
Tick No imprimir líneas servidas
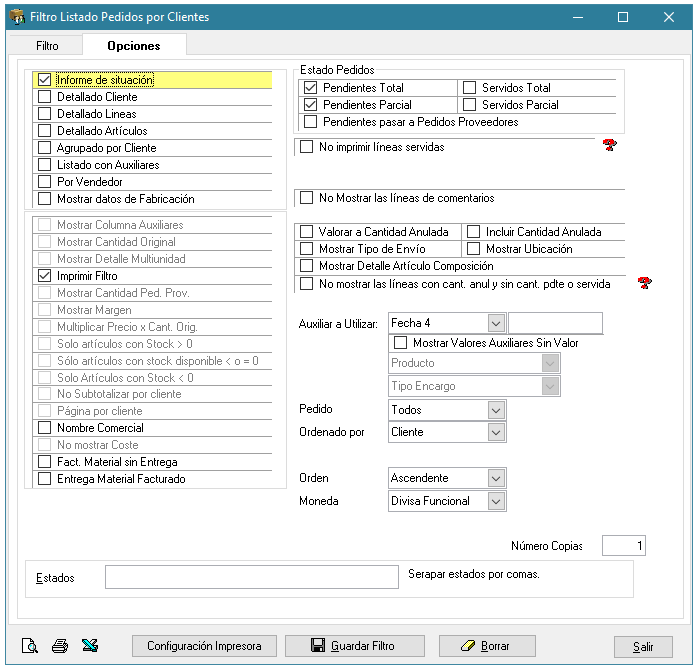tap(306, 147)
